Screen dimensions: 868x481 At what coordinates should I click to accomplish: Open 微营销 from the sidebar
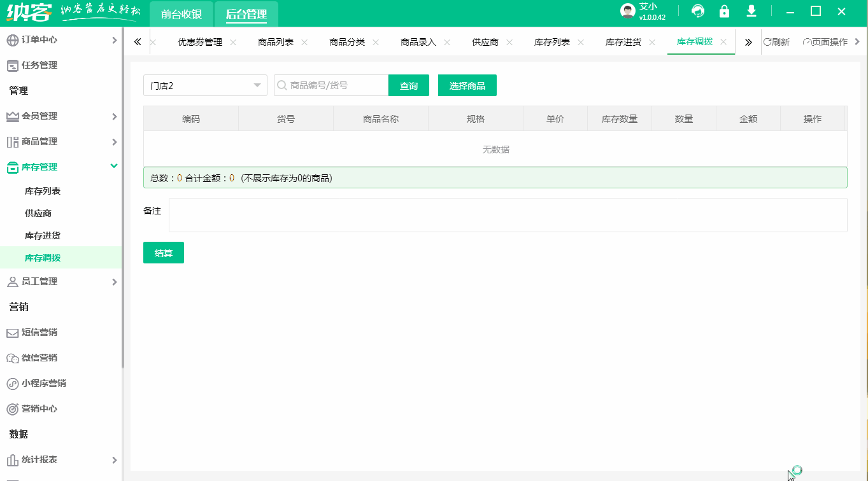pos(39,358)
